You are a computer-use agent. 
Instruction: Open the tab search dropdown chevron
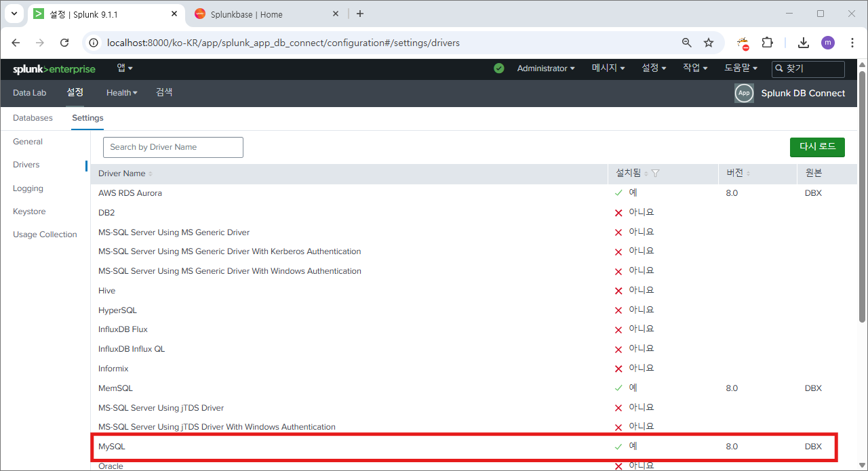tap(14, 14)
